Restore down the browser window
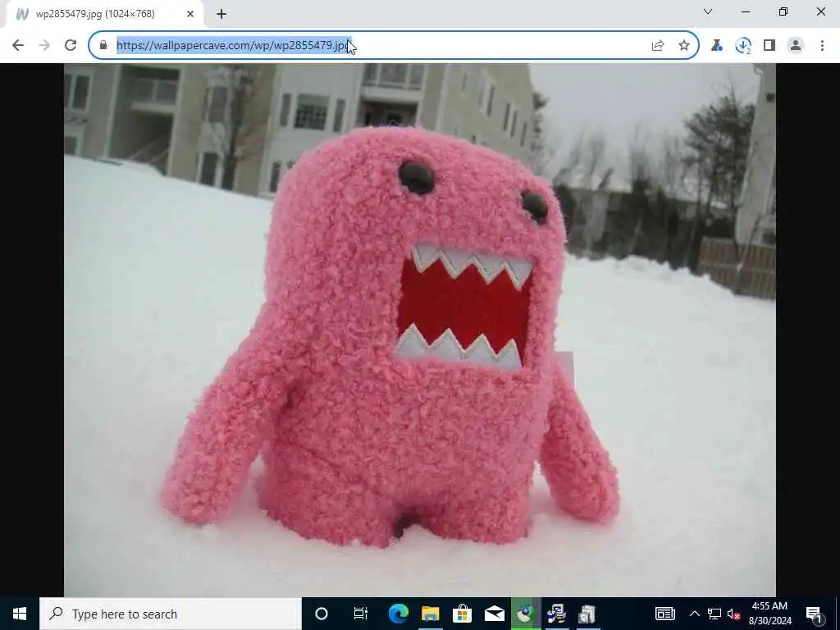 783,11
